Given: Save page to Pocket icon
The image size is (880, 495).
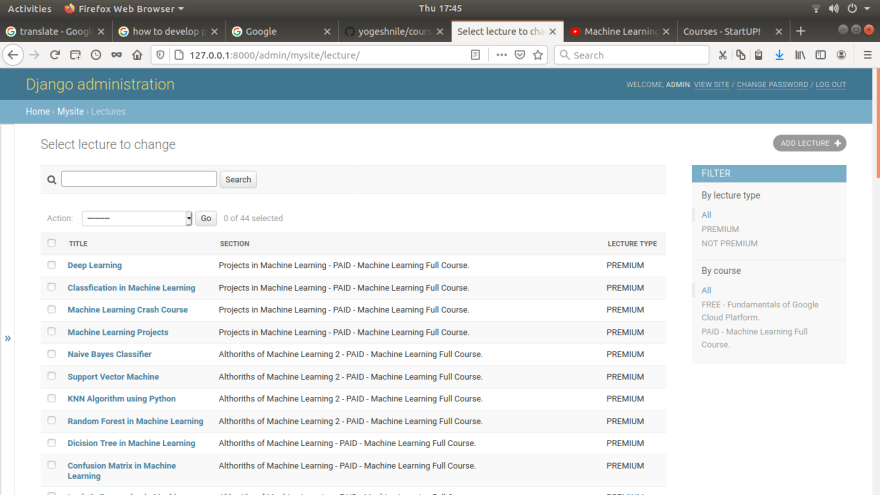Looking at the screenshot, I should (x=520, y=55).
